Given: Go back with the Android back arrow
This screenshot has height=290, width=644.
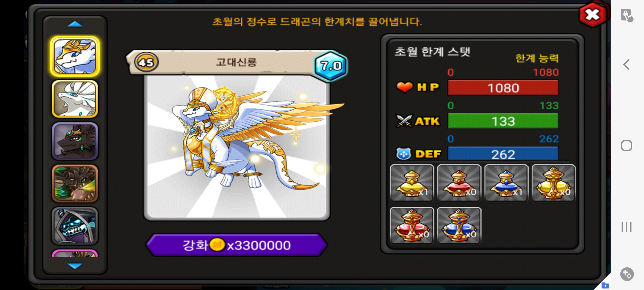Looking at the screenshot, I should pos(627,64).
